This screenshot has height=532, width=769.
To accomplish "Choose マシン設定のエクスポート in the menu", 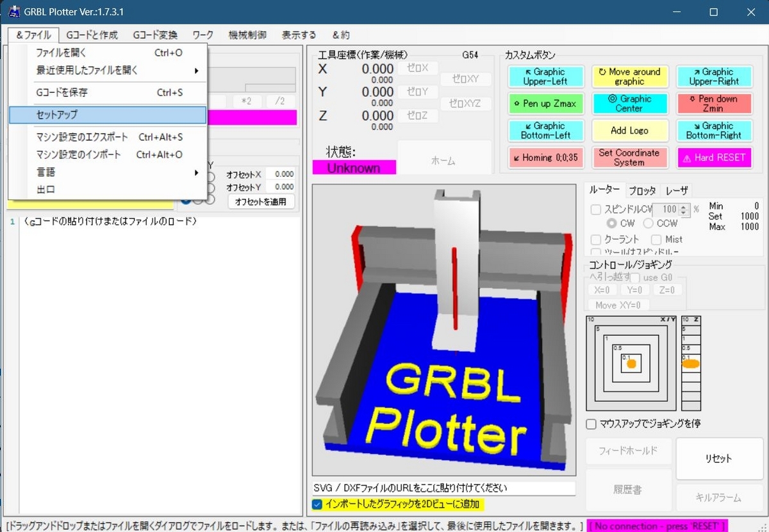I will [108, 137].
